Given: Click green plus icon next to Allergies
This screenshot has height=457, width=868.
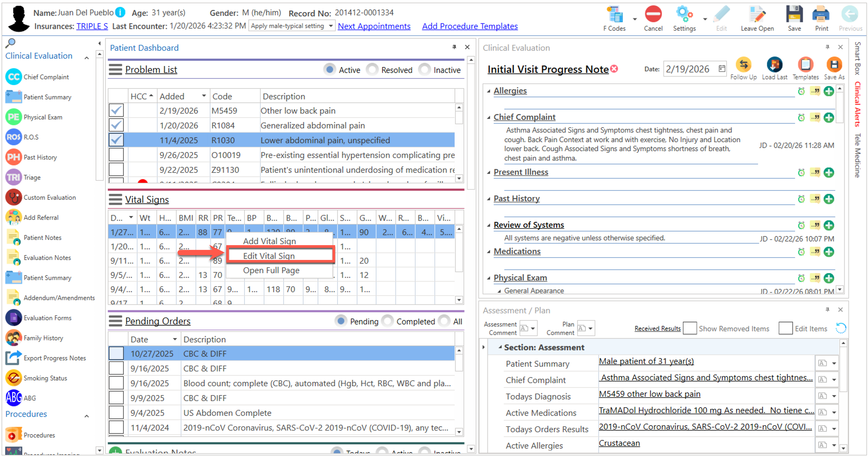Looking at the screenshot, I should pos(829,91).
